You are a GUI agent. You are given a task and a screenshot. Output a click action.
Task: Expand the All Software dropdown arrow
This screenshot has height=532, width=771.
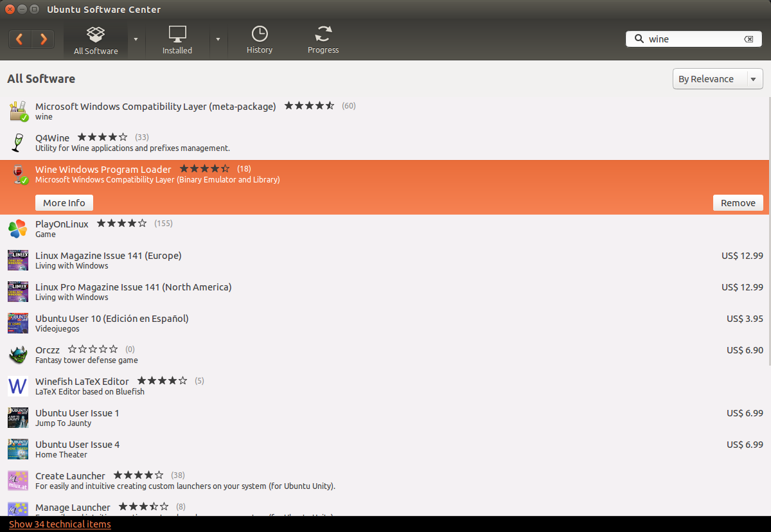tap(136, 39)
